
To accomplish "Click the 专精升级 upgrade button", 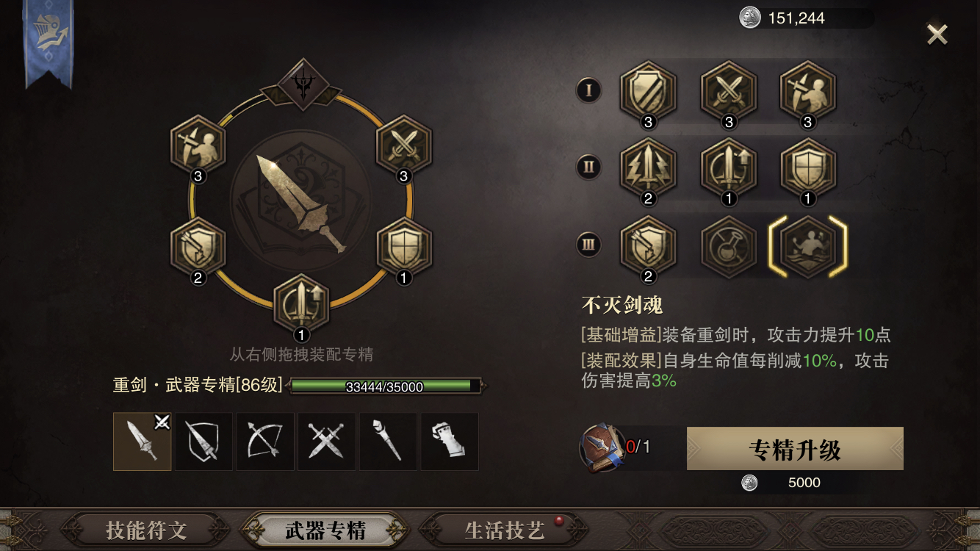I will tap(795, 449).
